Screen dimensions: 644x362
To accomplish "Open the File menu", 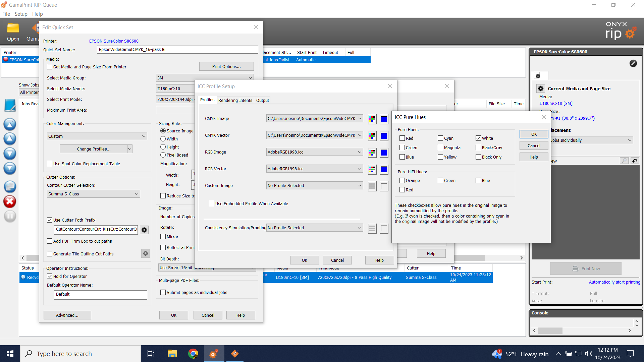I will (x=6, y=14).
